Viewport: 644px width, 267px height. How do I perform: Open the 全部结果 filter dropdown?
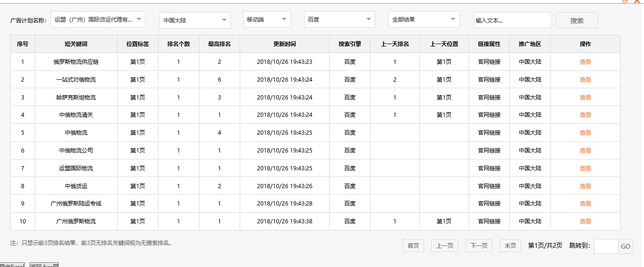pos(424,19)
